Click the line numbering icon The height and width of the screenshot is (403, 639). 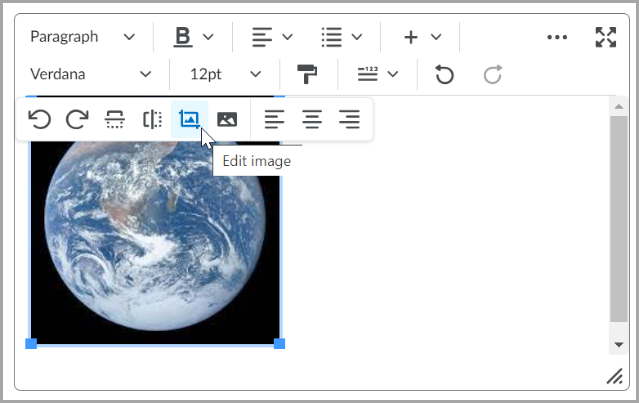368,74
